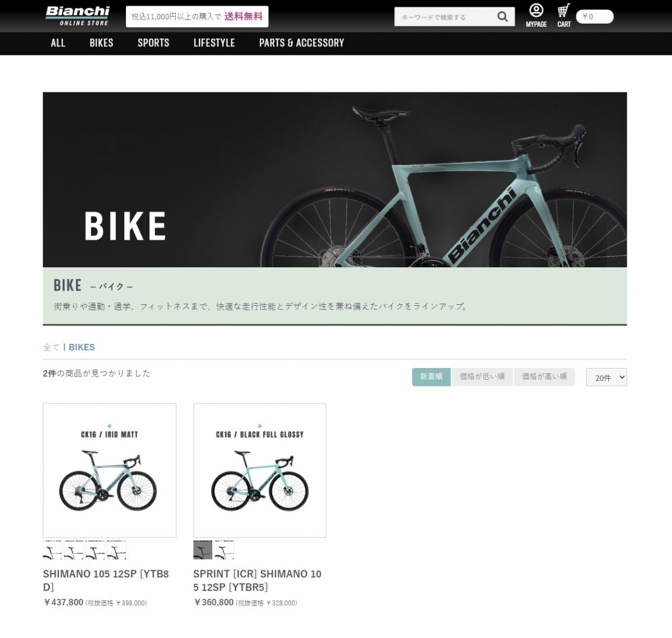
Task: Open the MYPAGE account icon
Action: [x=536, y=15]
